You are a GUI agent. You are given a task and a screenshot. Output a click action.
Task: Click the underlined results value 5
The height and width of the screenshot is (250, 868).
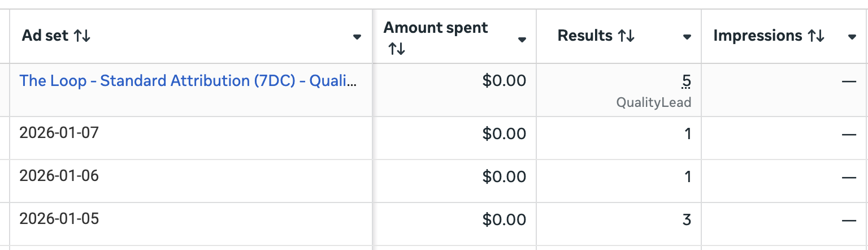(x=686, y=81)
